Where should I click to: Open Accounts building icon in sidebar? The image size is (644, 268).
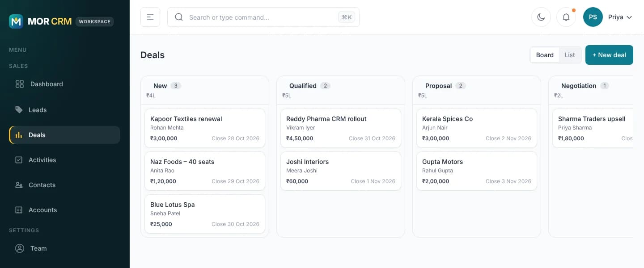[19, 210]
